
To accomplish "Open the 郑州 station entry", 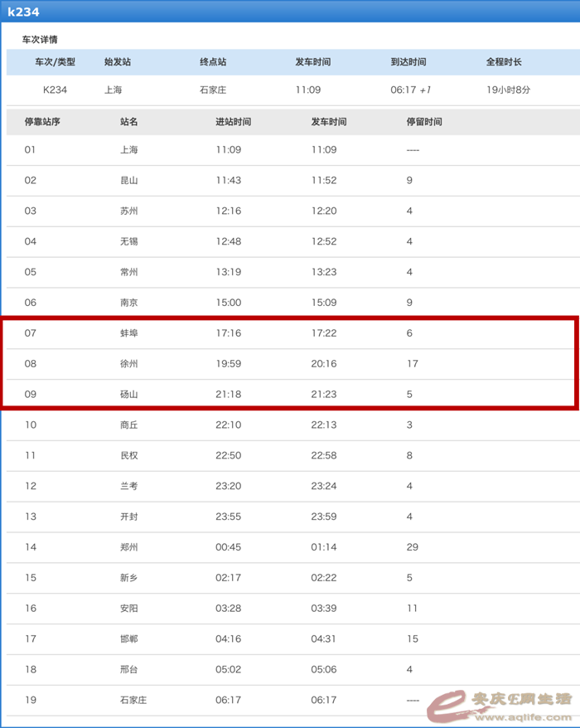I will (x=129, y=547).
